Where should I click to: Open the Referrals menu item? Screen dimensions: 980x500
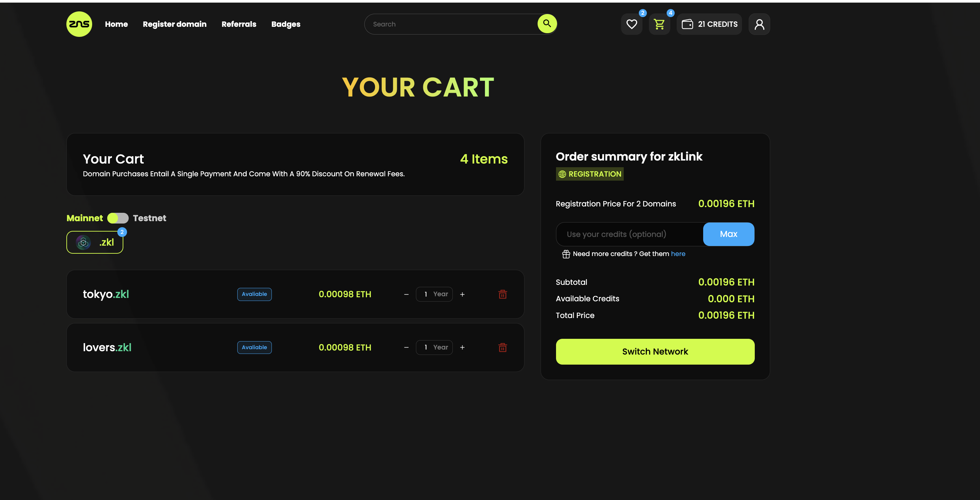click(x=239, y=24)
